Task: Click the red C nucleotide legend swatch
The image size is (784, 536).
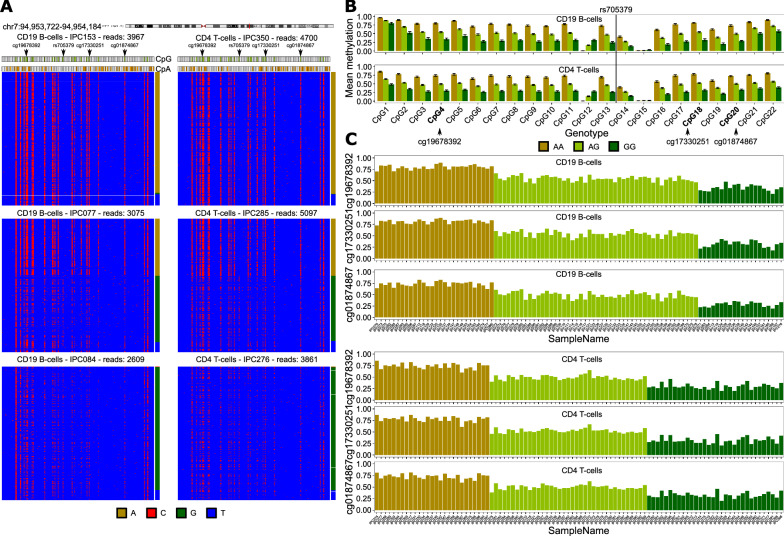Action: [x=152, y=513]
